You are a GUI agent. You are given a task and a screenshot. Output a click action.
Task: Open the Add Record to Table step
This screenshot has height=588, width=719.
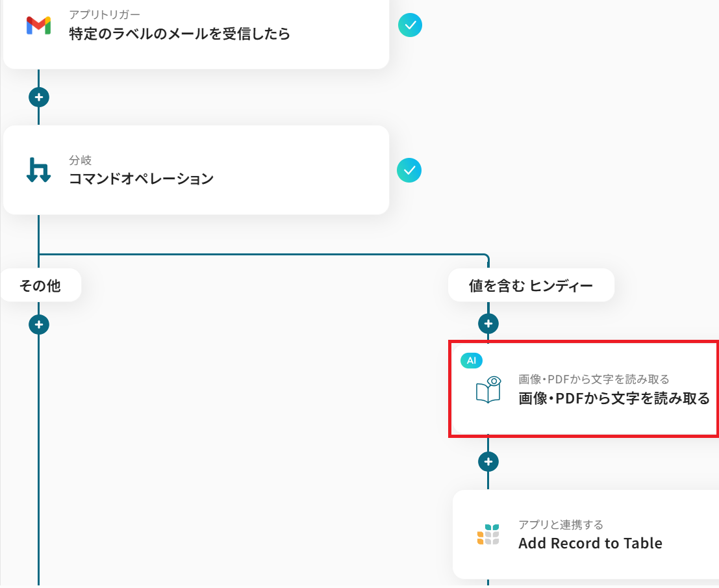(x=590, y=543)
